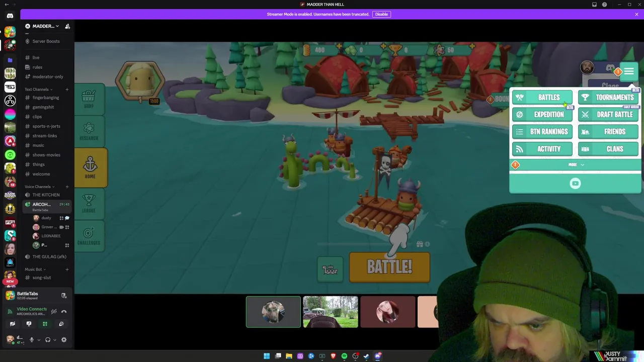Click the hexagonal player profile badge
The height and width of the screenshot is (362, 644).
(140, 80)
